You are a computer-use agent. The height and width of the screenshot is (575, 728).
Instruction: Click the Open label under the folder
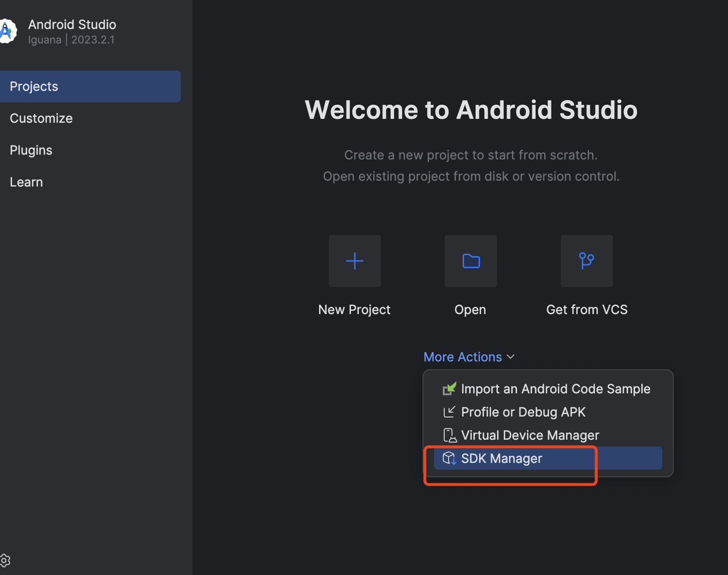coord(470,310)
